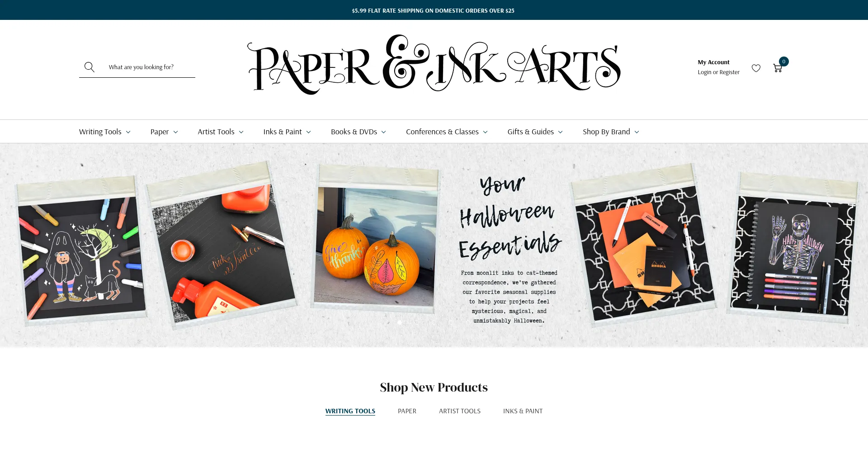
Task: Open Books & DVDs navigation menu
Action: [359, 132]
